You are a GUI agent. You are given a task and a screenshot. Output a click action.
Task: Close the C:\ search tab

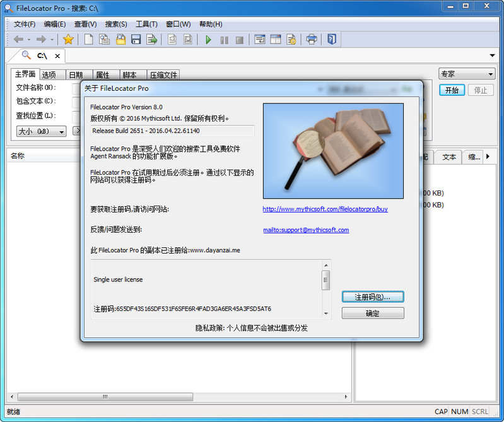57,56
